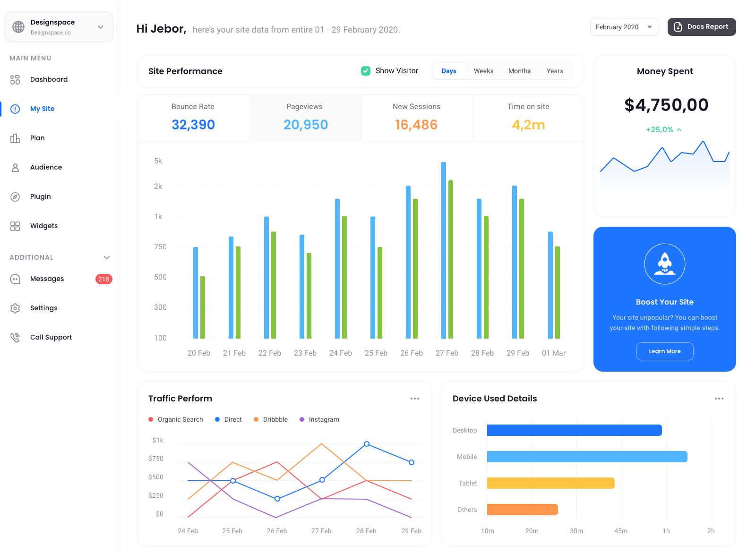Click the Audience person icon

(15, 168)
